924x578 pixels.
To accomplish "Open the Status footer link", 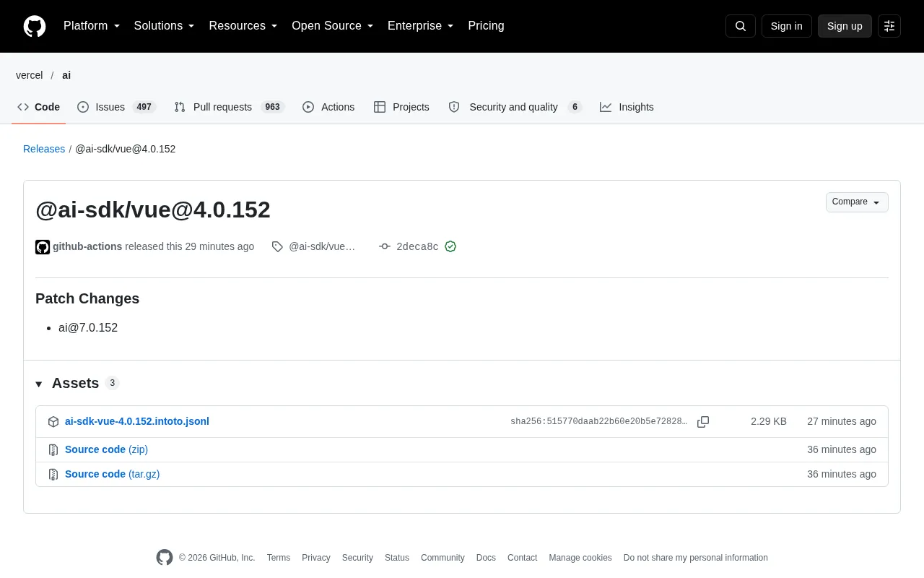I will pos(397,558).
